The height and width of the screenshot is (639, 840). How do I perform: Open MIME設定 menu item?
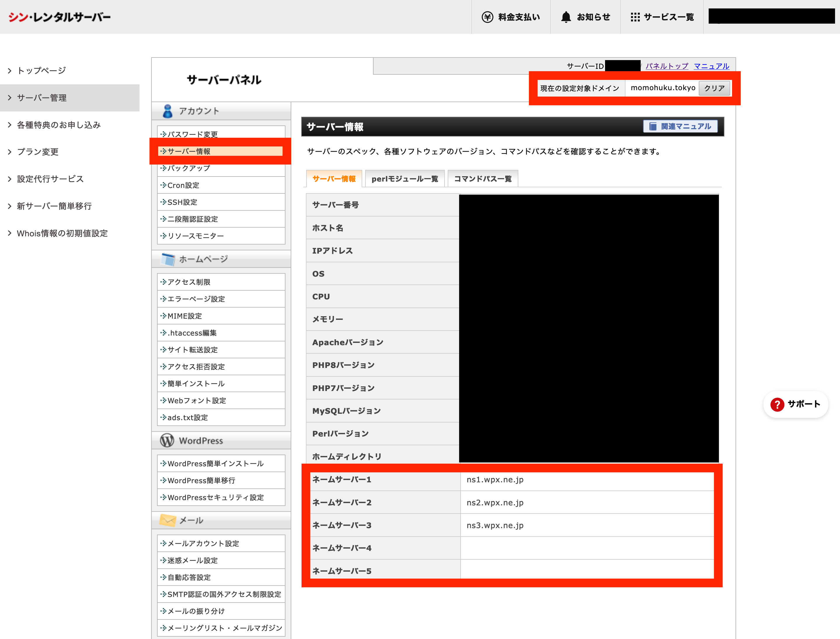pos(221,316)
